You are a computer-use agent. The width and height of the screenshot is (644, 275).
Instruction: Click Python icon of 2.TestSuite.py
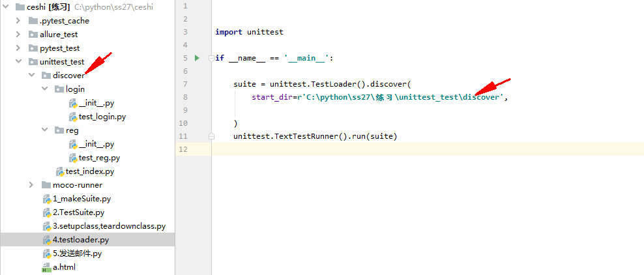(47, 212)
